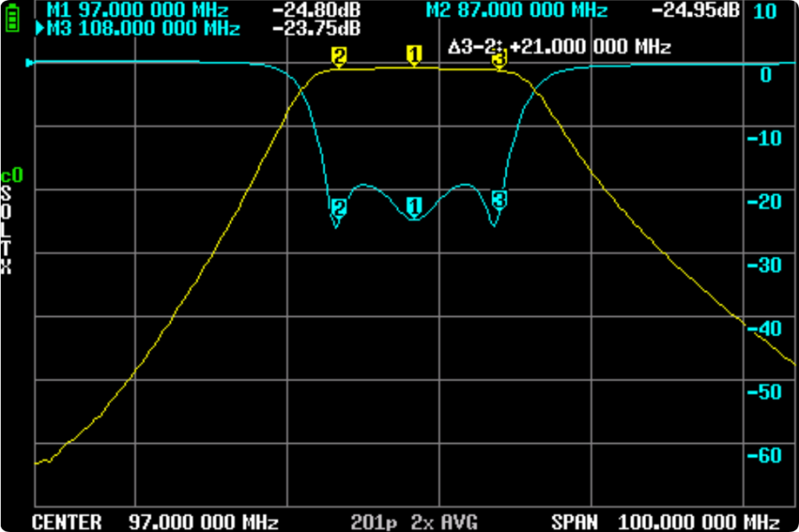Select marker 1 on the yellow trace

coord(414,54)
